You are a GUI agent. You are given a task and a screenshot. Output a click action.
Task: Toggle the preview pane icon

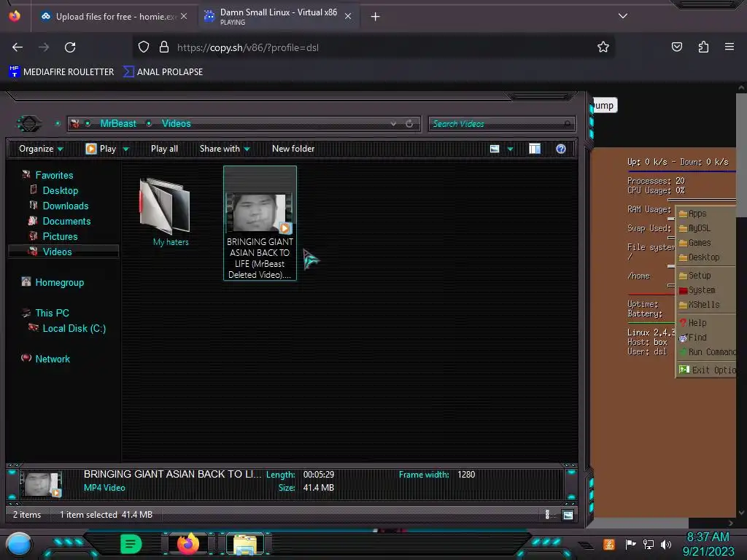(535, 149)
